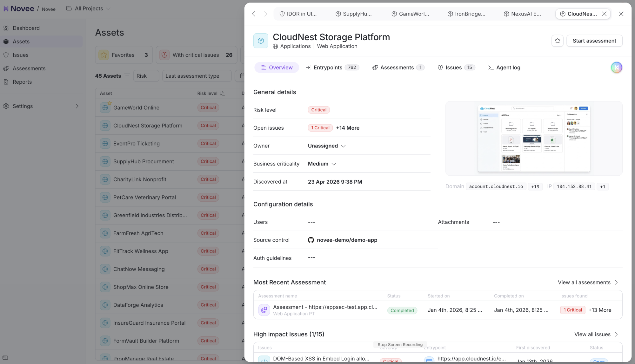
Task: Click the CloudNest app screenshot thumbnail
Action: (x=534, y=139)
